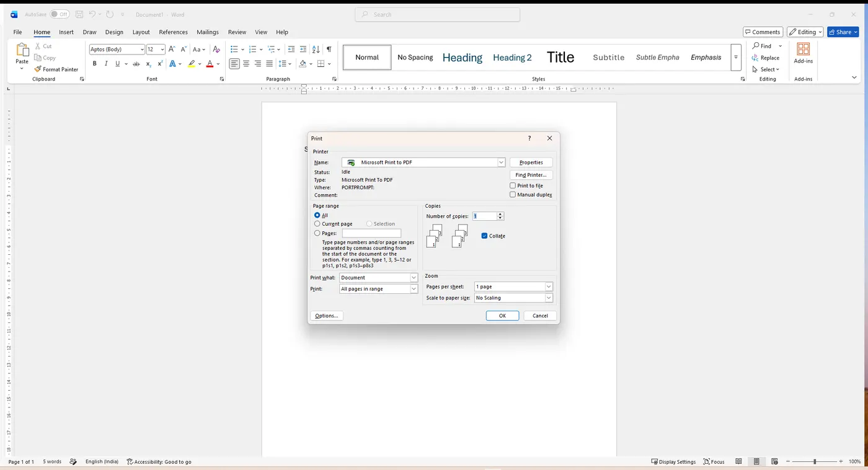Adjust the zoom slider in status bar
The width and height of the screenshot is (868, 470).
815,462
